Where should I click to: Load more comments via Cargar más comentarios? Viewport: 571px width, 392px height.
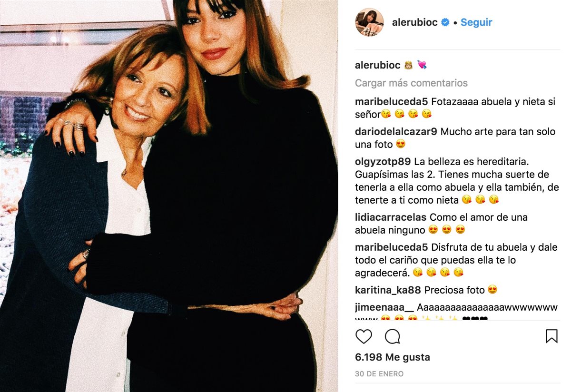411,83
